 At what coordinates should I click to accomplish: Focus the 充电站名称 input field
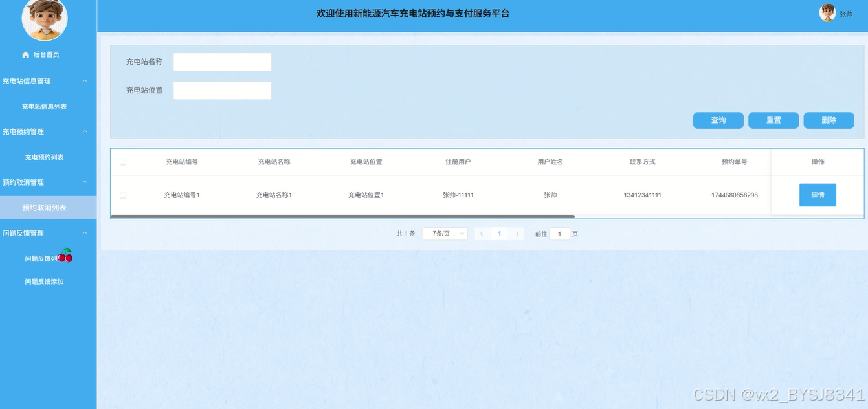tap(222, 62)
